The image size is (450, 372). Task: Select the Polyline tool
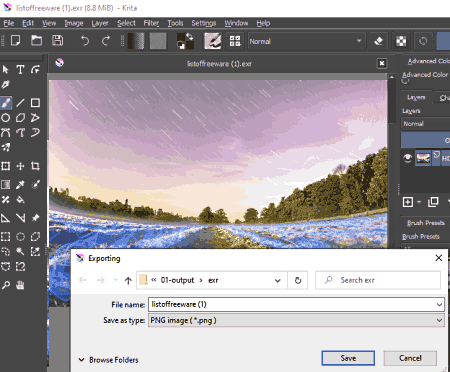tap(35, 118)
